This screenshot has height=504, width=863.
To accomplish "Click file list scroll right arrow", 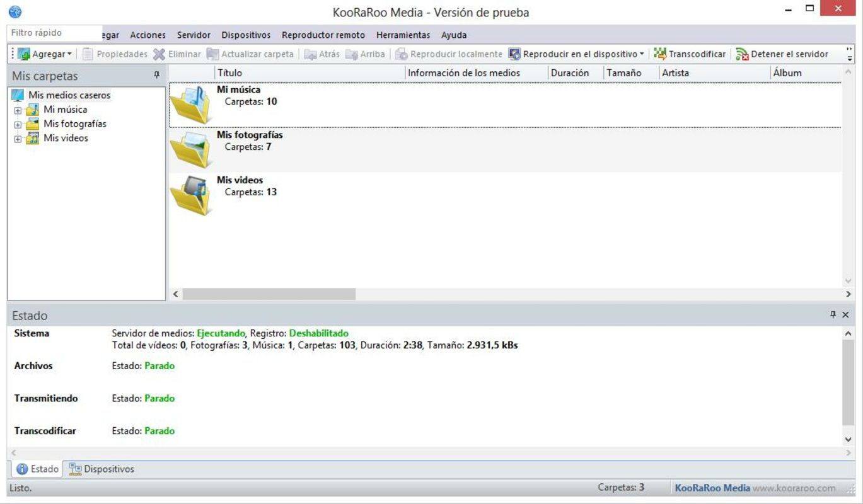I will (x=848, y=294).
